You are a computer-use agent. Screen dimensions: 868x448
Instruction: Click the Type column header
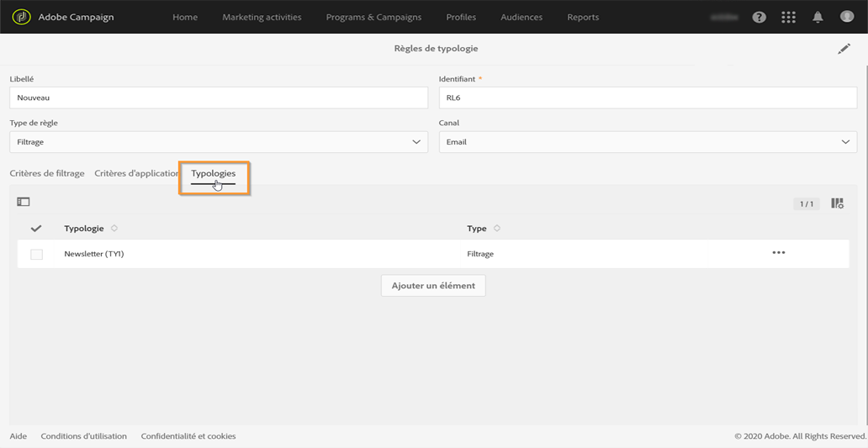pyautogui.click(x=477, y=228)
